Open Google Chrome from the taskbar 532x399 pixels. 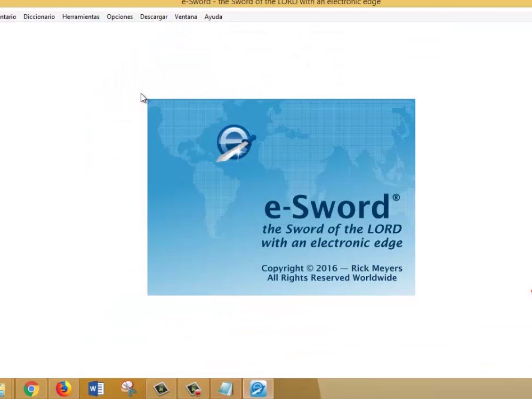pyautogui.click(x=31, y=388)
